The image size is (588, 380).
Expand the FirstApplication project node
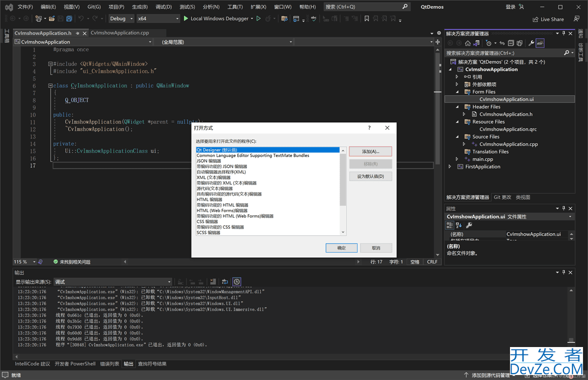click(x=449, y=167)
